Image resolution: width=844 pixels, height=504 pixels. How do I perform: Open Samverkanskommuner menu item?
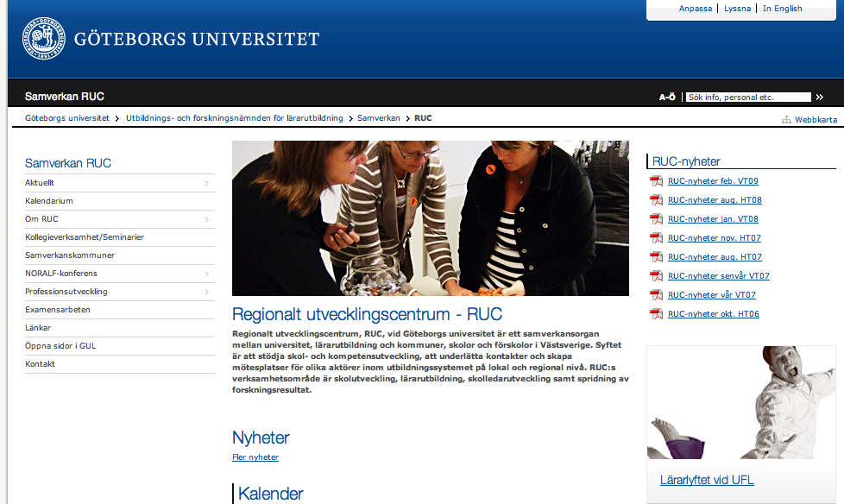click(x=70, y=255)
